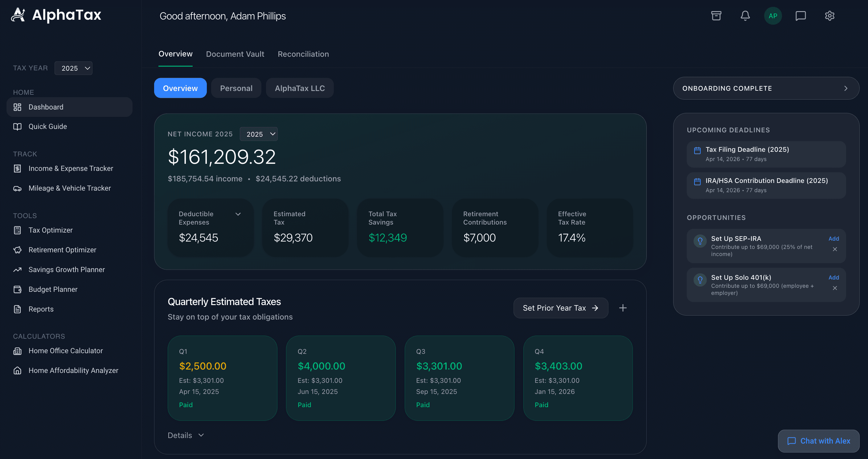868x459 pixels.
Task: Open the archive box in the top bar
Action: click(716, 15)
